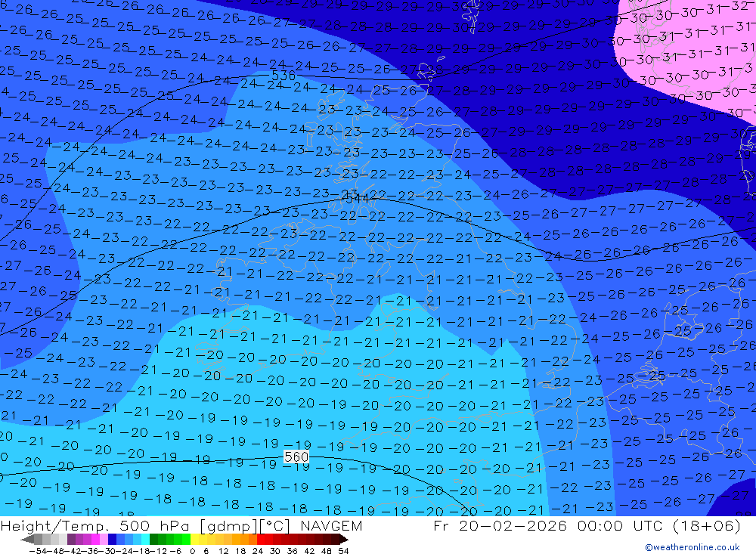Select the boxed 560 contour label
This screenshot has height=554, width=756.
pos(296,457)
